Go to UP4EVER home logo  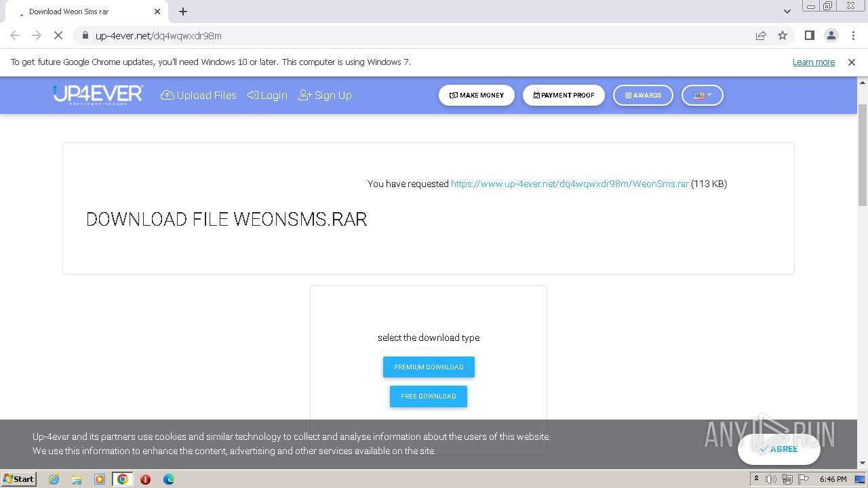click(98, 95)
